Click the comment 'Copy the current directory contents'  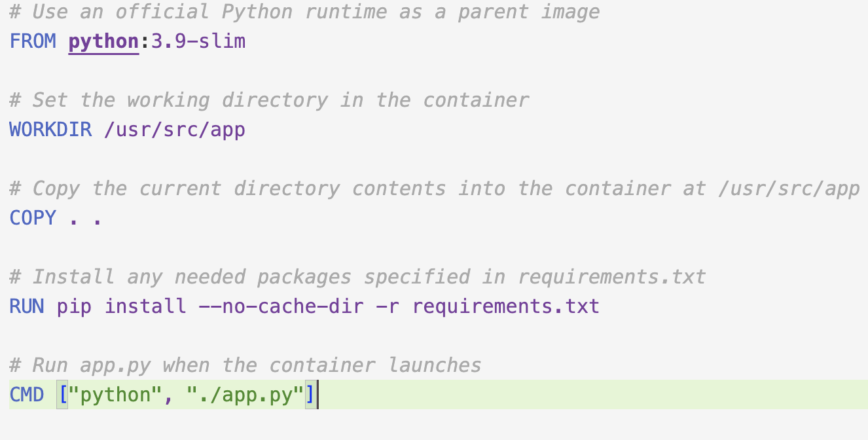pos(239,189)
